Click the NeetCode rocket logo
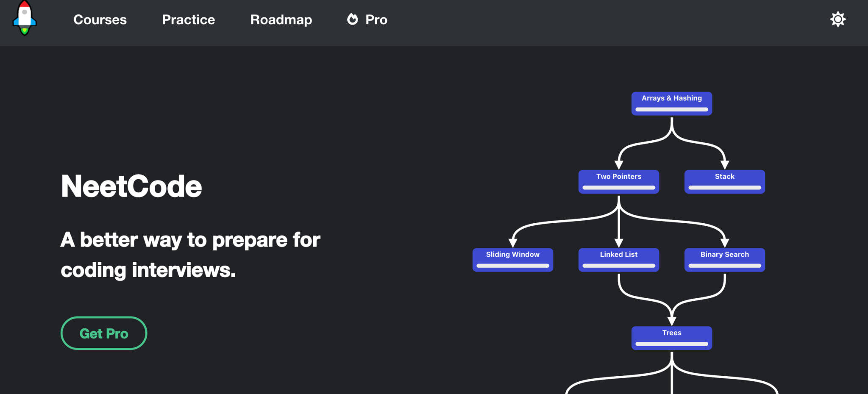 pyautogui.click(x=25, y=19)
